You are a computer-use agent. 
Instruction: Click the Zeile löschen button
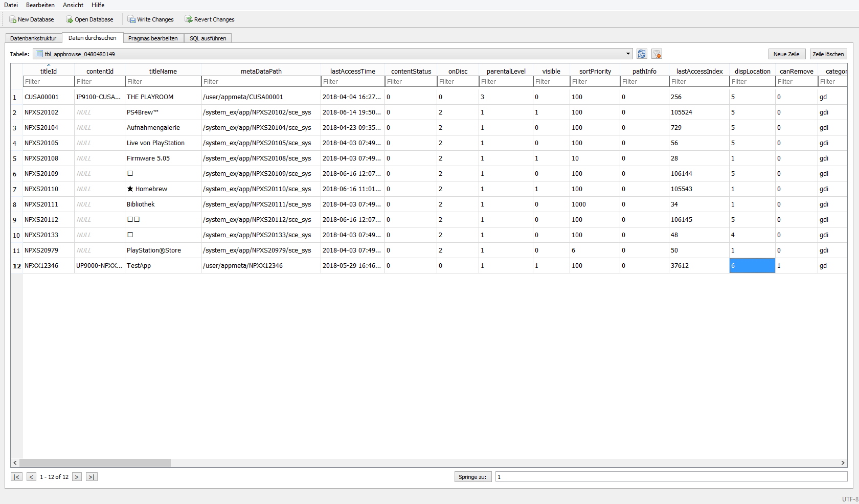(828, 54)
